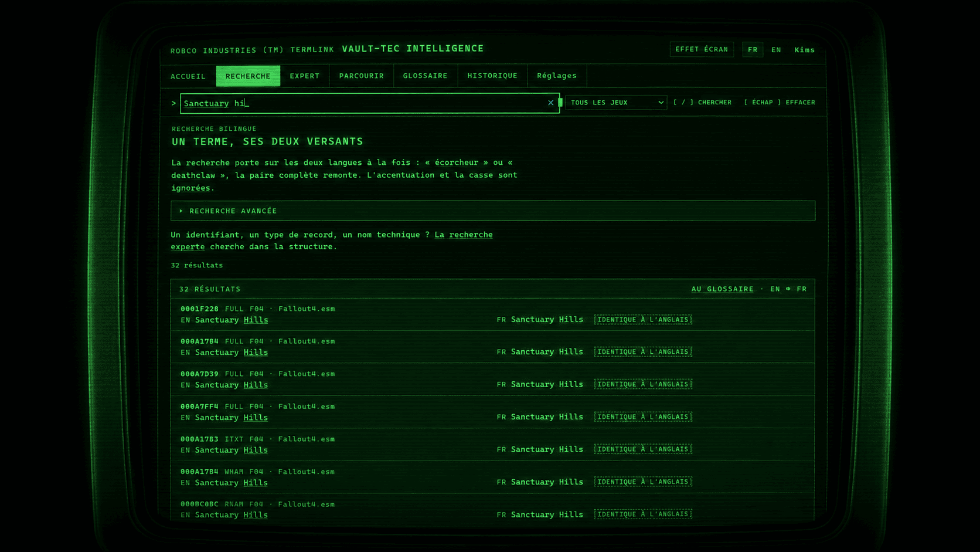This screenshot has height=552, width=980.
Task: Select record ID 000A17B4 in the WHAM row
Action: tap(199, 472)
